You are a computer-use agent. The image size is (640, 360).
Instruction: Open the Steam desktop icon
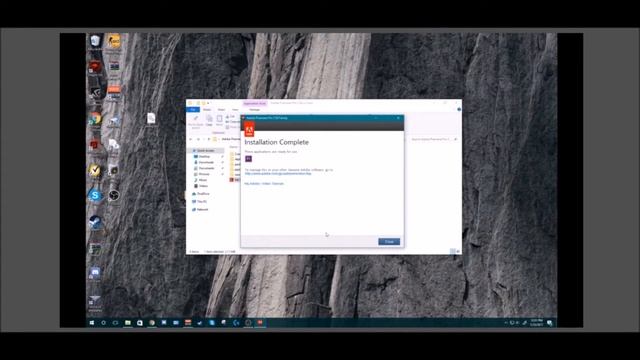coord(96,222)
